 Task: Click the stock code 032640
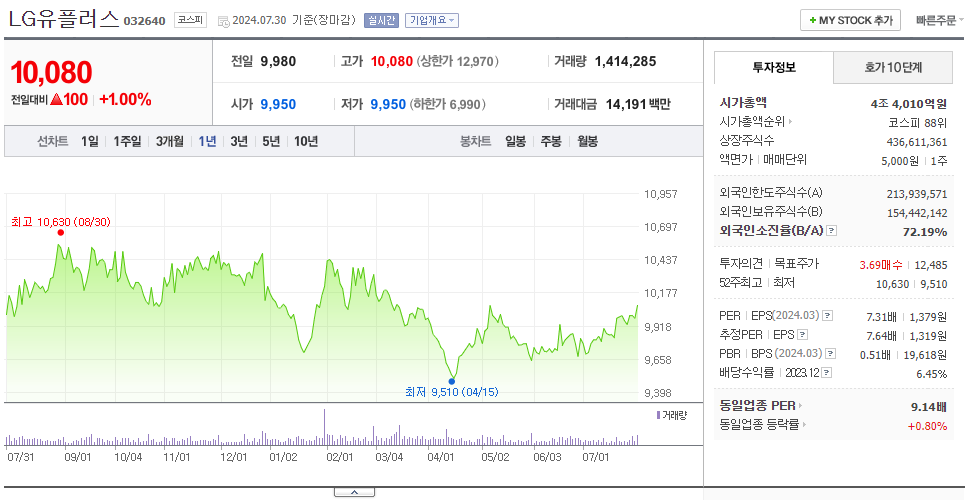pos(144,21)
